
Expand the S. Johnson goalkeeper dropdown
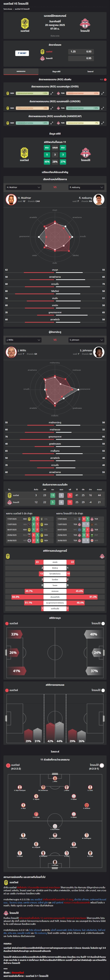click(x=86, y=340)
